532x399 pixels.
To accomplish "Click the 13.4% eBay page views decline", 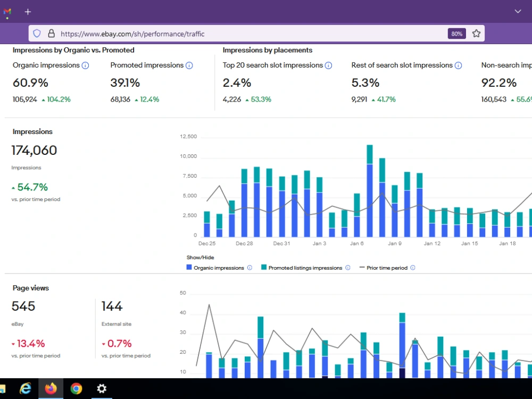I will pos(31,343).
